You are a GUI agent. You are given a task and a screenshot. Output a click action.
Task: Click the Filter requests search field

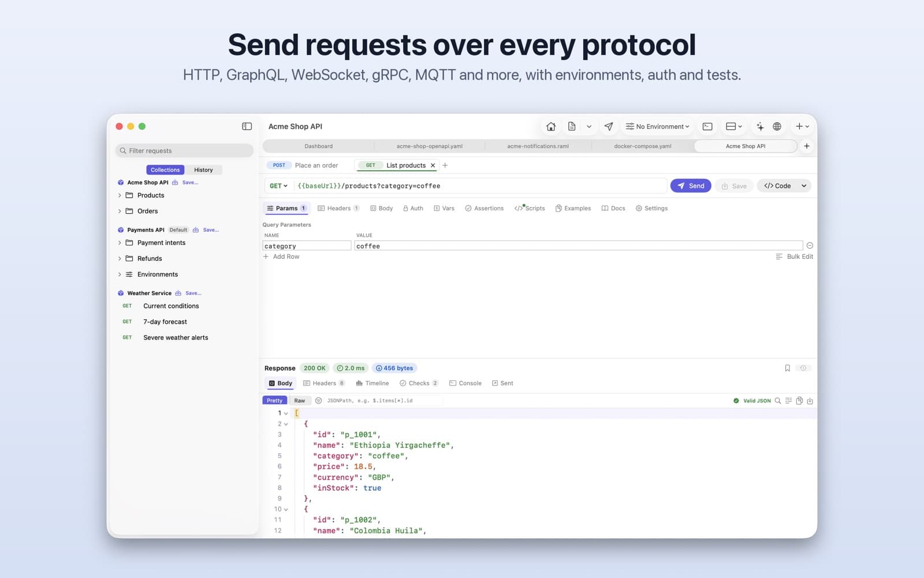[x=185, y=151]
